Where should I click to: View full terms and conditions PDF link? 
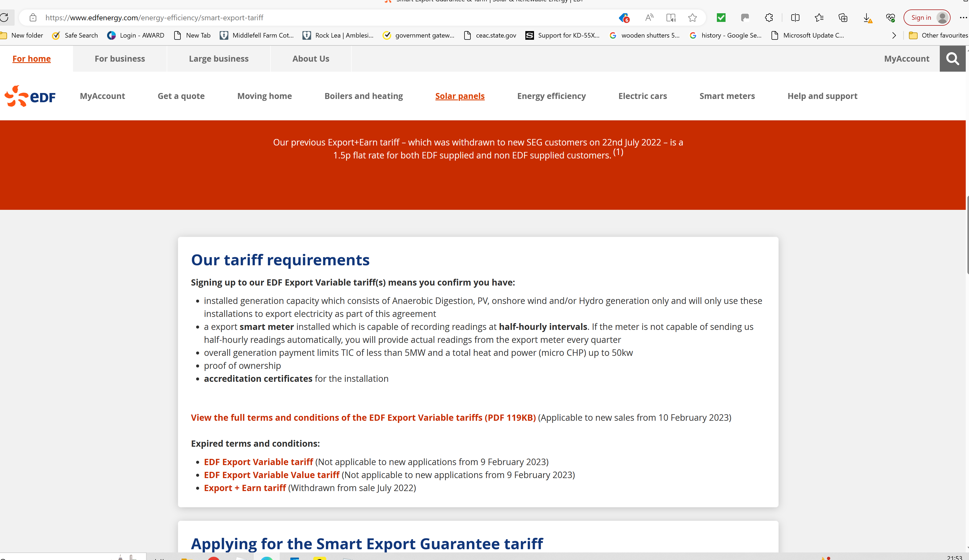(x=363, y=418)
